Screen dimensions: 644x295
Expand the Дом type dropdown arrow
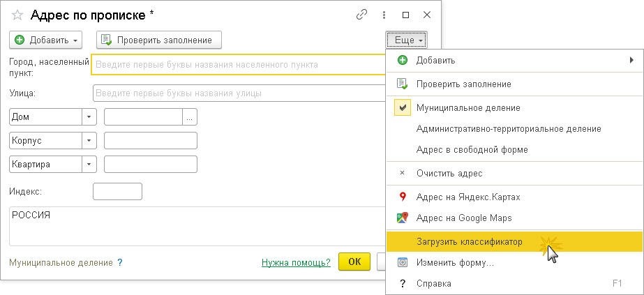(89, 117)
